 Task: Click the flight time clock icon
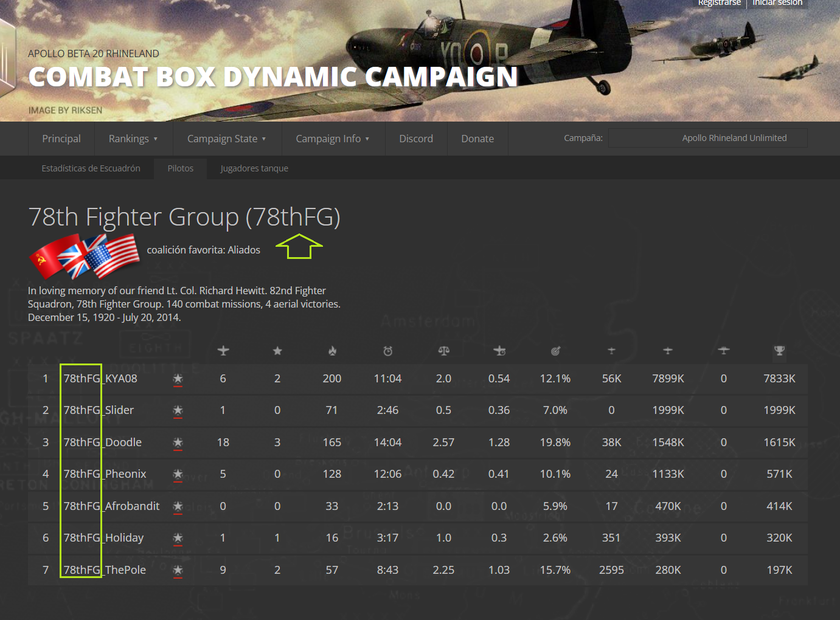coord(388,351)
